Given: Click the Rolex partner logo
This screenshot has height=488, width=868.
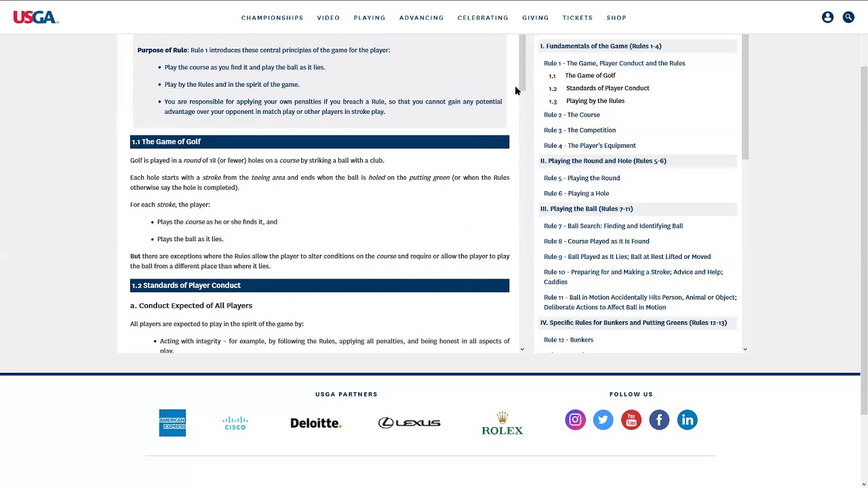Looking at the screenshot, I should 502,423.
